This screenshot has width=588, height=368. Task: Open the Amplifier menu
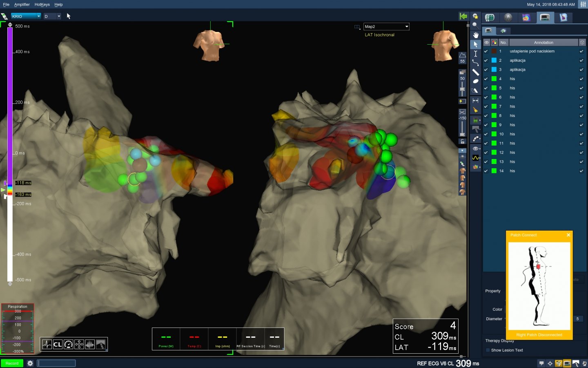coord(22,4)
